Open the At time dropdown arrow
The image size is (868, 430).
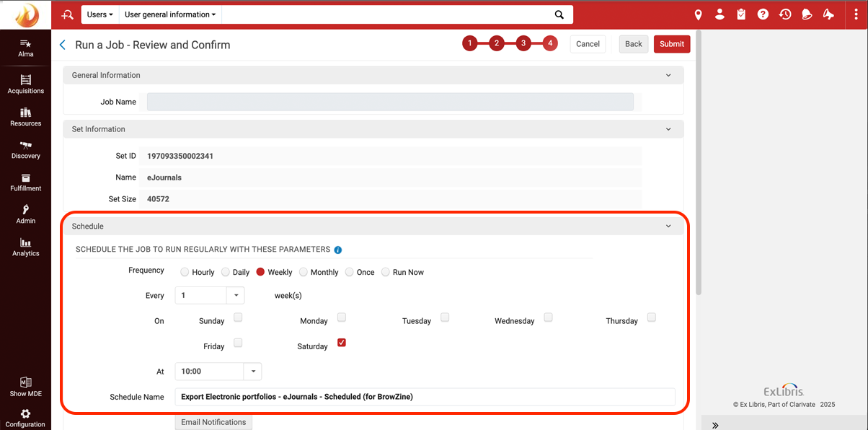click(x=253, y=372)
